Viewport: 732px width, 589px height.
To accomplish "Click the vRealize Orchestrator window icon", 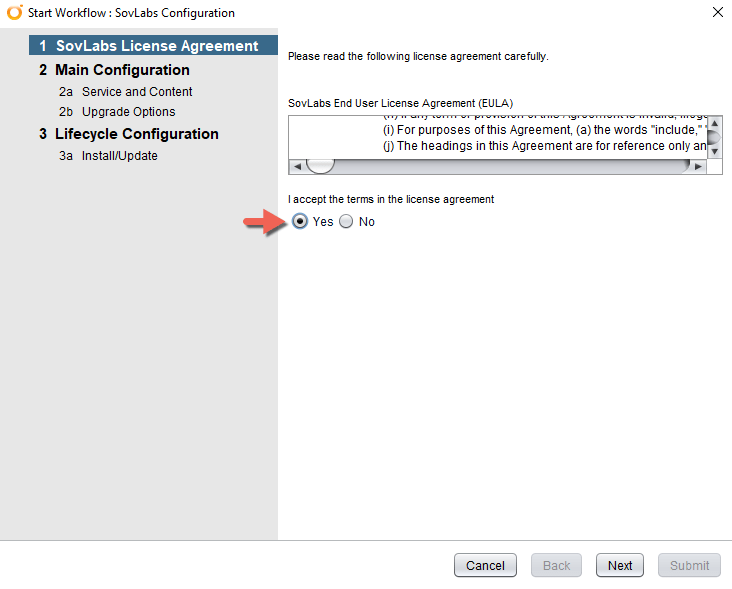I will (x=15, y=13).
